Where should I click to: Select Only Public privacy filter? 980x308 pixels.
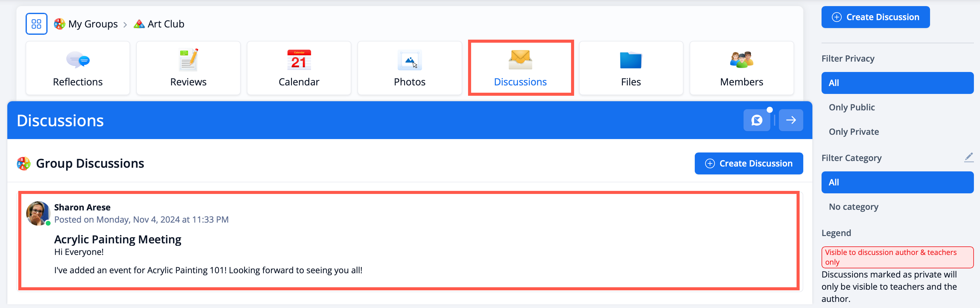851,107
